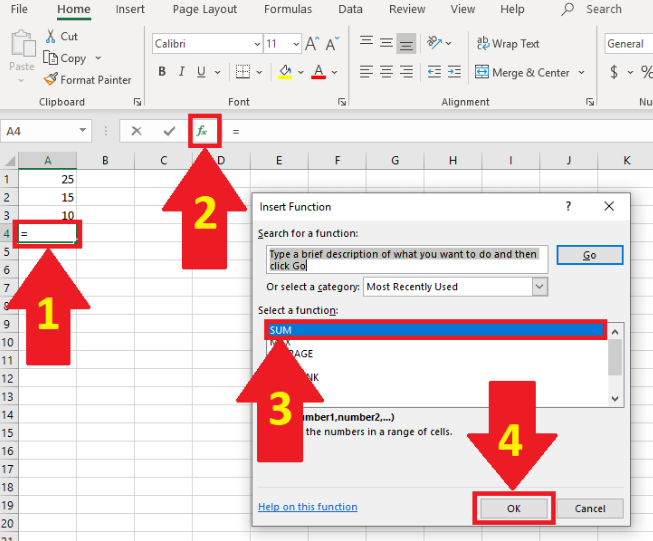Open the category dropdown Most Recently Used
Screen dimensions: 653x541
(x=540, y=287)
